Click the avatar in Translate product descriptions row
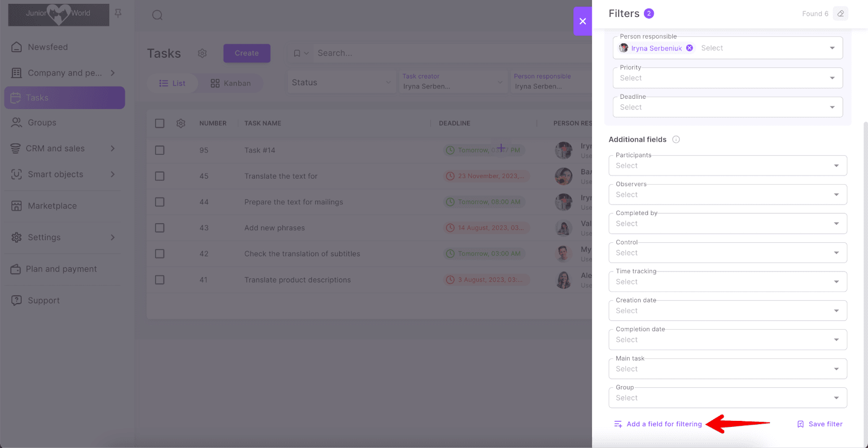The width and height of the screenshot is (868, 448). tap(564, 280)
